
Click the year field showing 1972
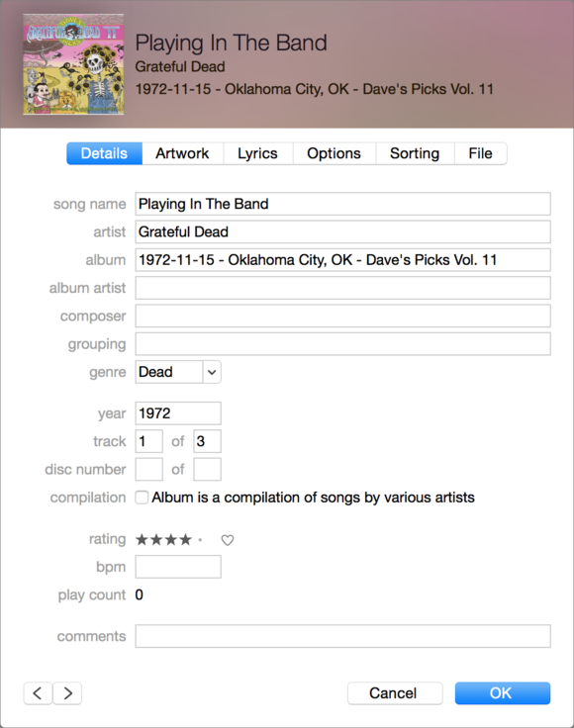coord(178,413)
